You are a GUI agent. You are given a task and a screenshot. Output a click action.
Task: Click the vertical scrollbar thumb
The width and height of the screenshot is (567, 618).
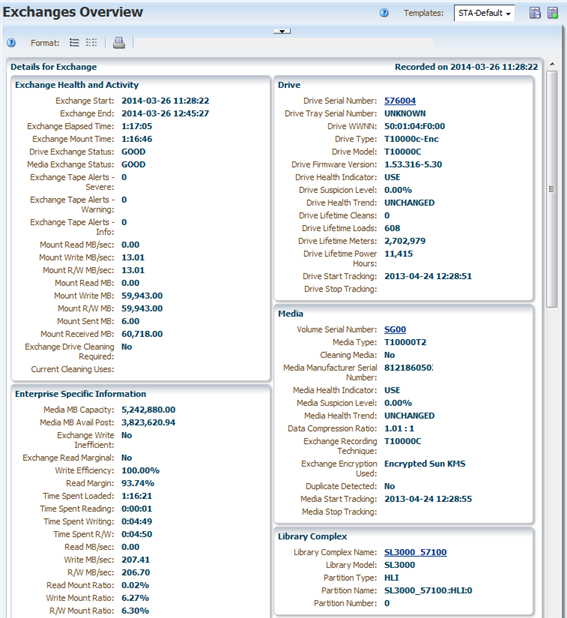pyautogui.click(x=552, y=189)
